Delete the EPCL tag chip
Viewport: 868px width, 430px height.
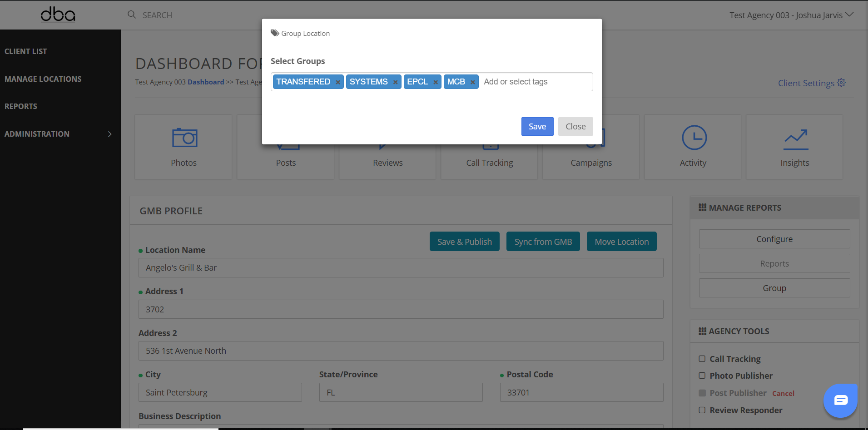pos(435,82)
